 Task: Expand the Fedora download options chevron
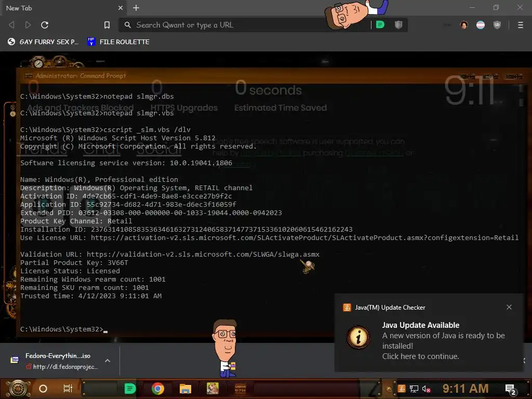108,361
